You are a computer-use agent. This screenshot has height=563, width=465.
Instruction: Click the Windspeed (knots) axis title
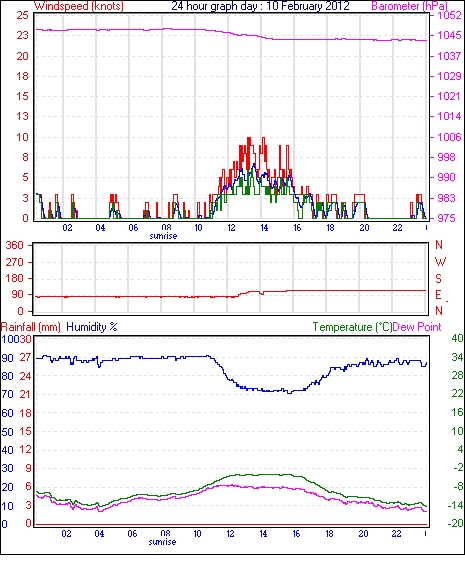[x=78, y=6]
